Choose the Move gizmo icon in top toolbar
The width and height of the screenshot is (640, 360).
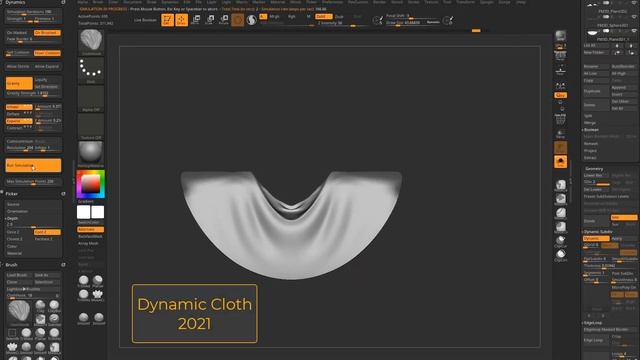tap(196, 20)
